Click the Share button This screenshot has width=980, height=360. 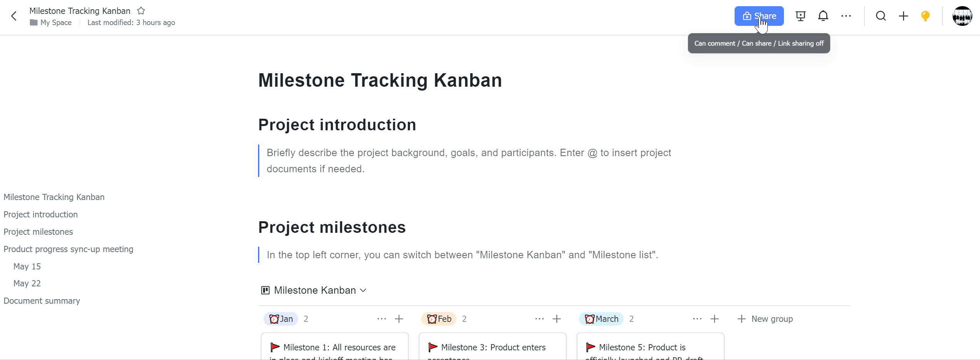pyautogui.click(x=759, y=16)
